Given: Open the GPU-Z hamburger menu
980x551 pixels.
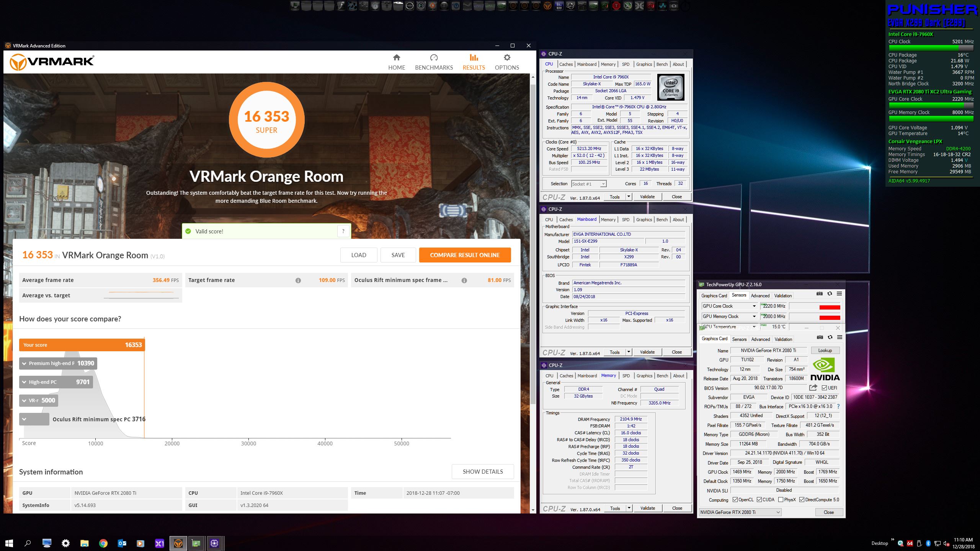Looking at the screenshot, I should click(x=840, y=337).
